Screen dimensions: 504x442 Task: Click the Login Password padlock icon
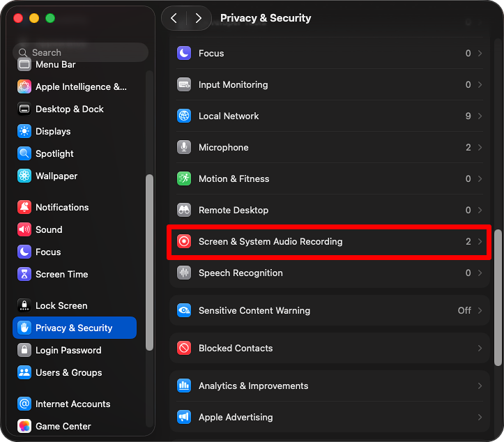24,350
